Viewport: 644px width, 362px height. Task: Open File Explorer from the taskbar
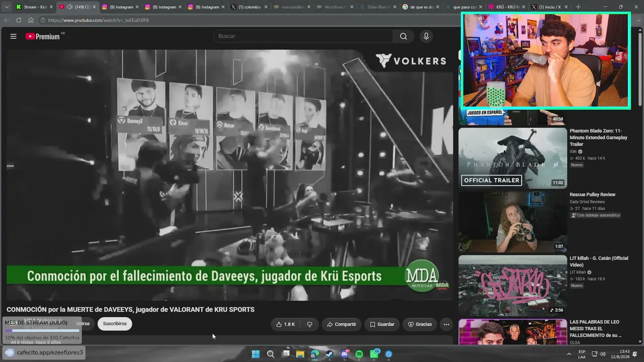[300, 354]
